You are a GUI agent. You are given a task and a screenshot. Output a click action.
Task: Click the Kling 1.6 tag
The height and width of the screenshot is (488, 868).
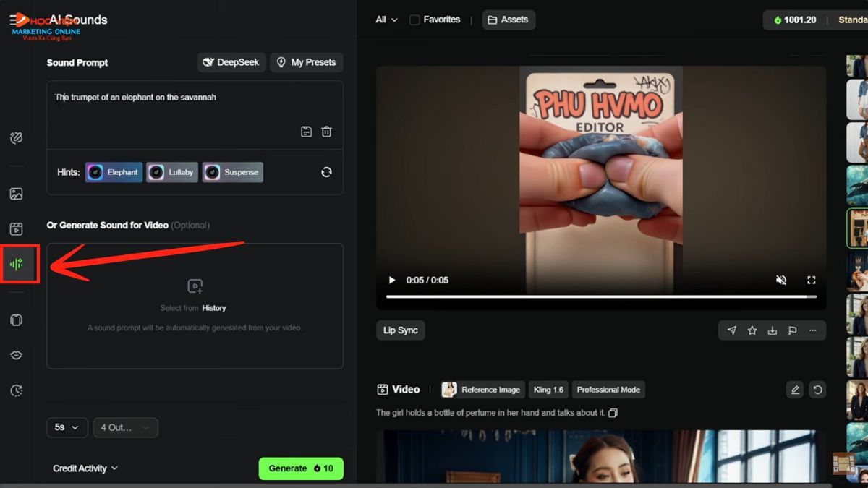(548, 390)
